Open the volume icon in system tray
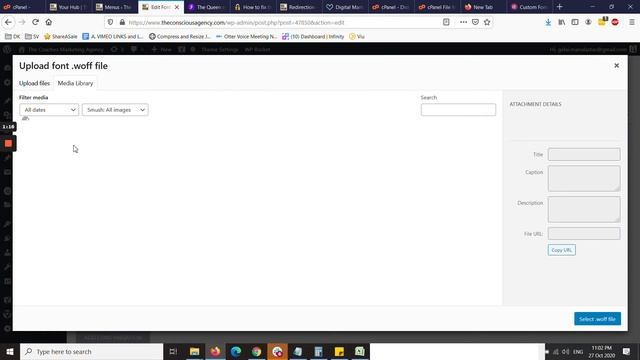Screen dimensions: 640x360 [566, 351]
